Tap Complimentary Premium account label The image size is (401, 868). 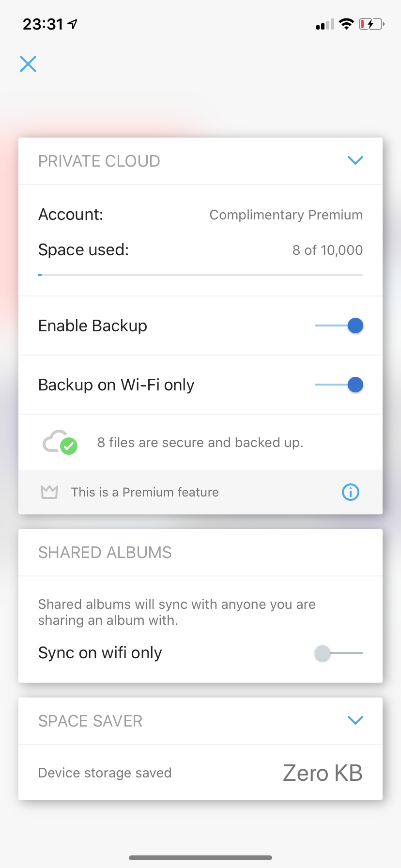tap(286, 215)
